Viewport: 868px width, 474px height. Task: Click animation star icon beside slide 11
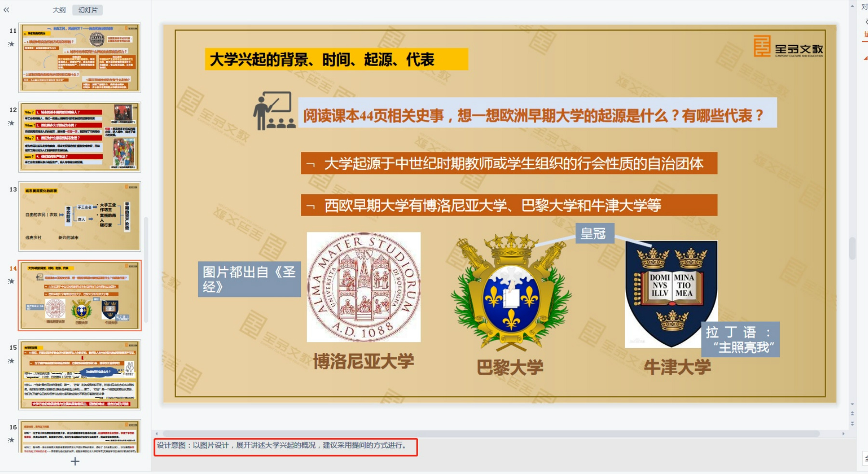11,44
